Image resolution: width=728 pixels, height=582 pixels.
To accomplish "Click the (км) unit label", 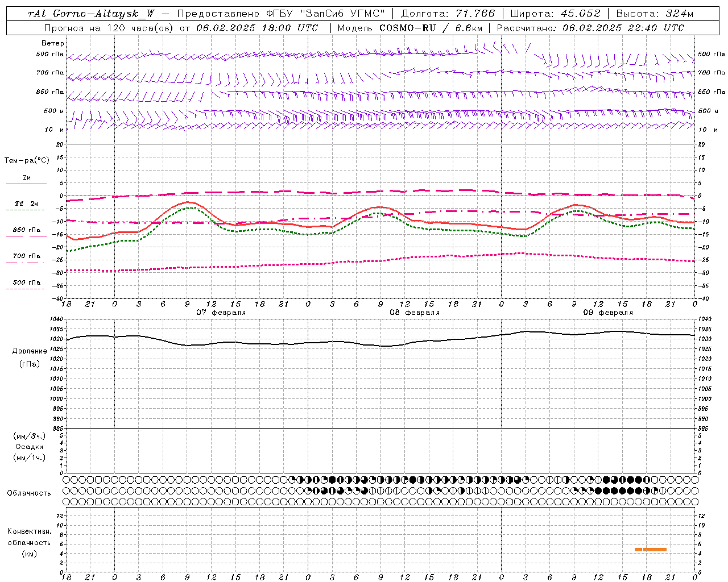I will [x=30, y=554].
